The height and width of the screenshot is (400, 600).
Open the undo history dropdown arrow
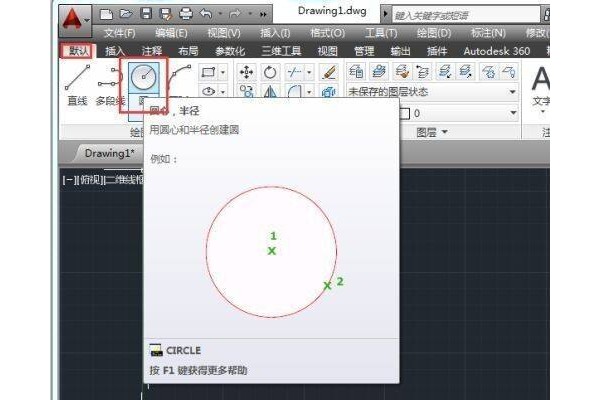click(220, 15)
